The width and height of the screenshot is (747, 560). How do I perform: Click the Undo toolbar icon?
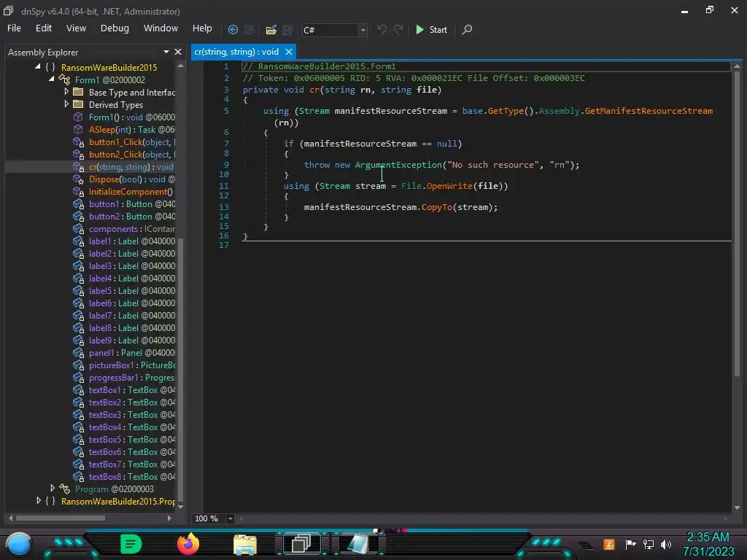pyautogui.click(x=382, y=29)
